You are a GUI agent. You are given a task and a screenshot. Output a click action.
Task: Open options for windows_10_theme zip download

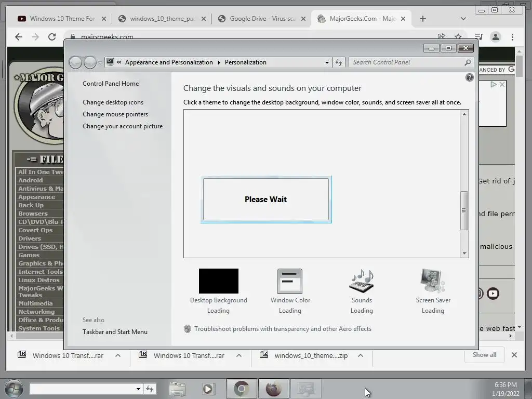pyautogui.click(x=361, y=355)
